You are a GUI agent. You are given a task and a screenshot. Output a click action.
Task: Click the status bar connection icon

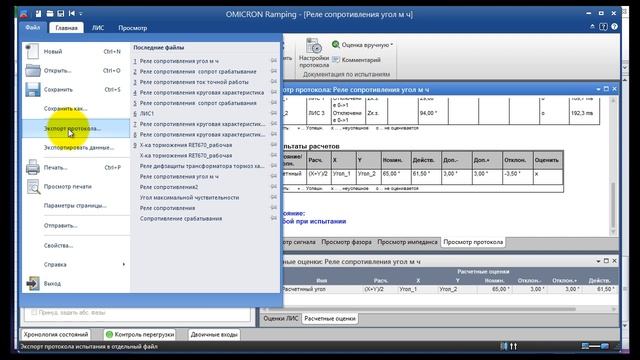click(504, 346)
